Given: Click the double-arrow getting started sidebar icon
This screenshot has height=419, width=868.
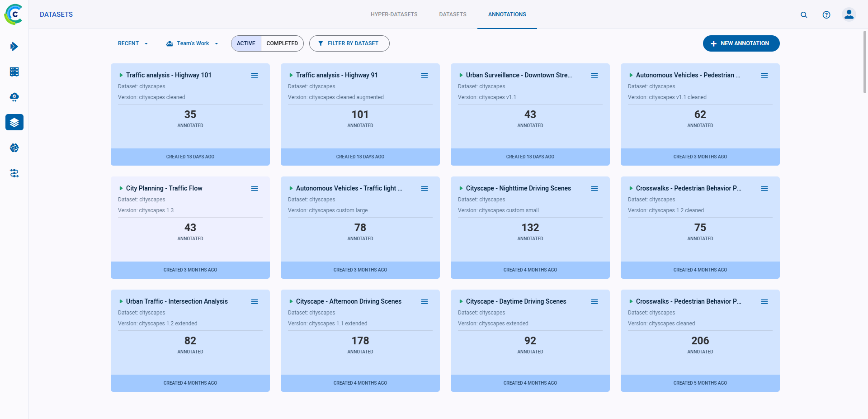Looking at the screenshot, I should (14, 47).
